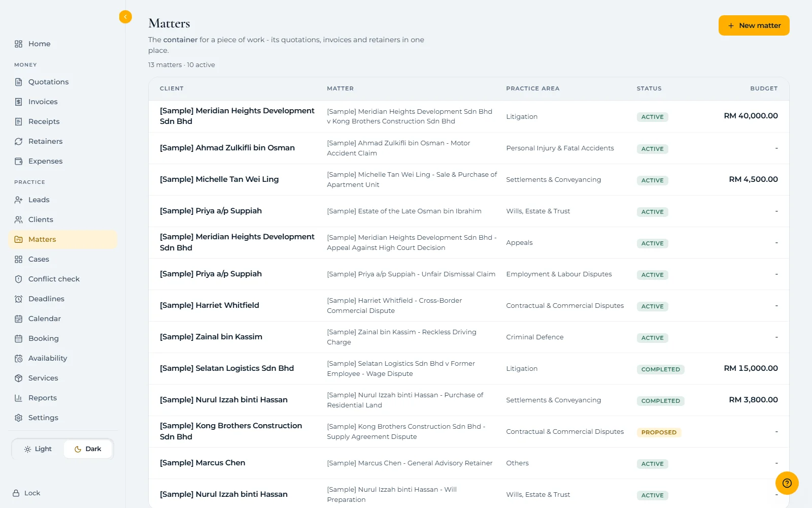Collapse the sidebar with chevron button
Image resolution: width=812 pixels, height=508 pixels.
pos(125,17)
